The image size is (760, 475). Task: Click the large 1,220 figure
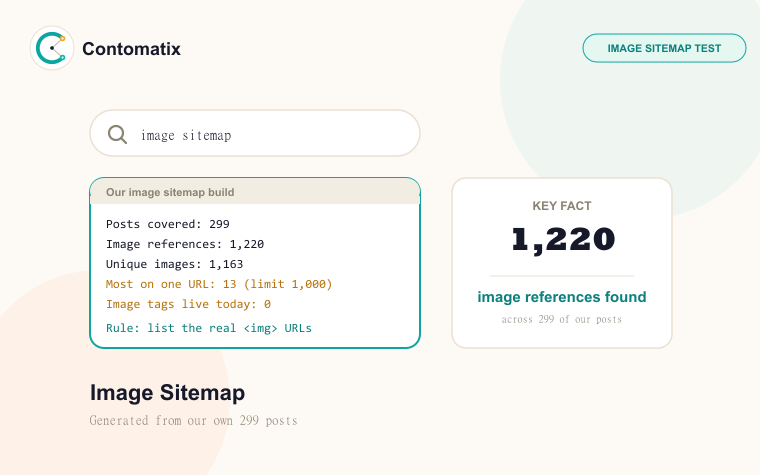(x=563, y=239)
